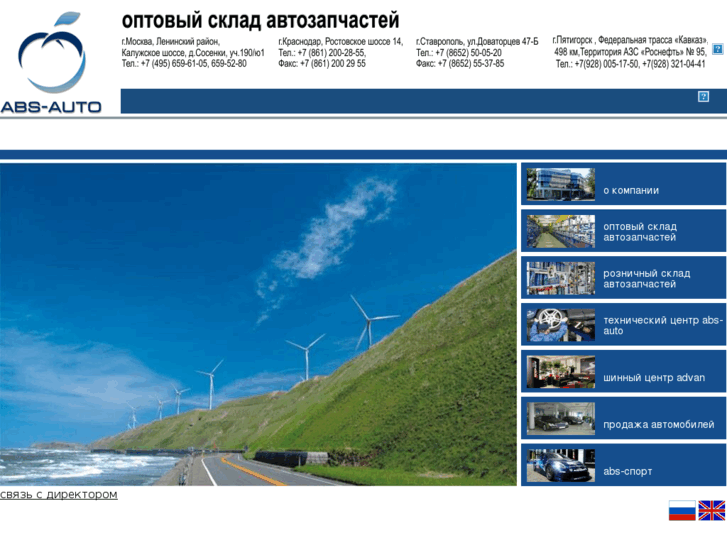This screenshot has height=545, width=727.
Task: Follow the 'связь с директором' link
Action: pyautogui.click(x=59, y=494)
